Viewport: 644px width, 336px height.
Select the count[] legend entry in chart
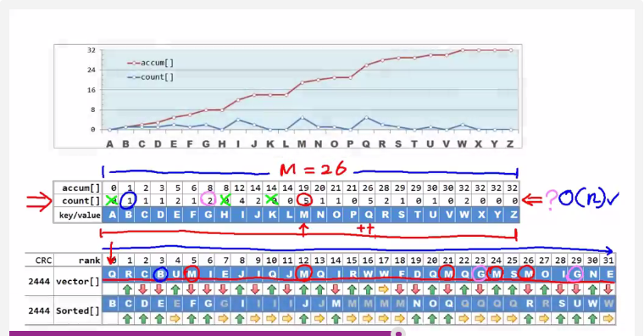point(150,77)
